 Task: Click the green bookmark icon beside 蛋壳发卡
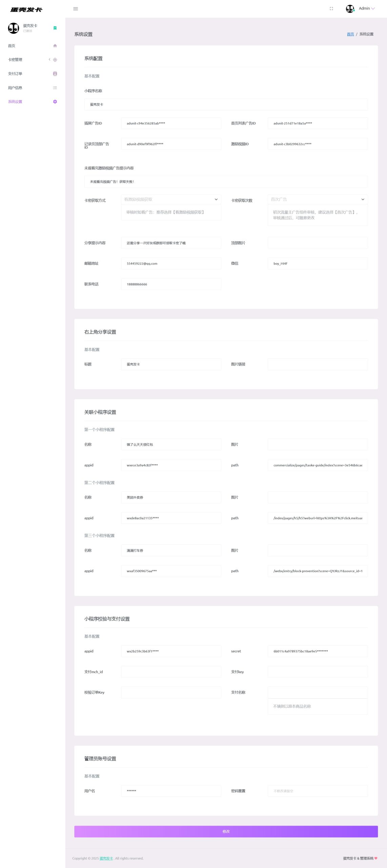click(x=55, y=28)
